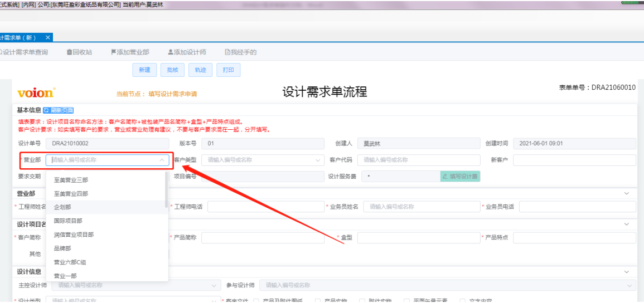The image size is (644, 303).
Task: Collapse the 设计信息 section chevron
Action: [x=627, y=272]
